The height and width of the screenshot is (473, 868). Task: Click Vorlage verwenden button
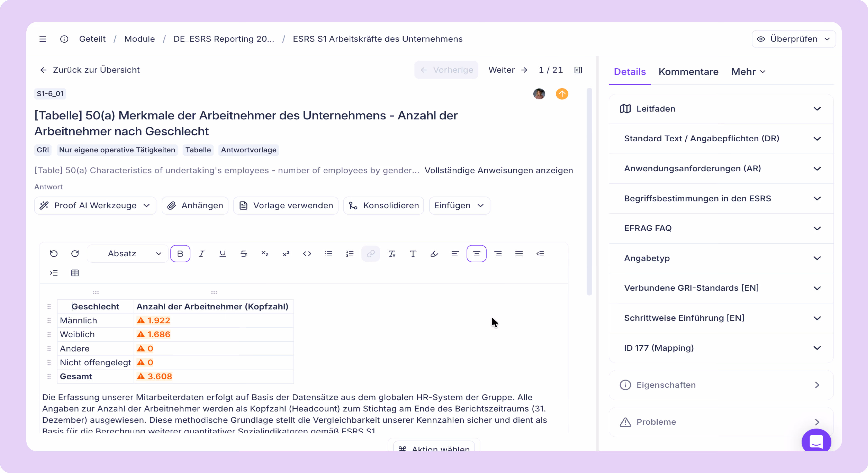tap(286, 205)
